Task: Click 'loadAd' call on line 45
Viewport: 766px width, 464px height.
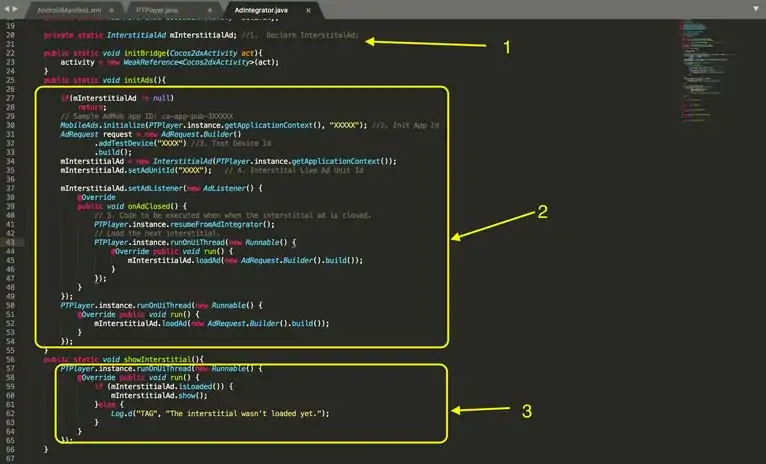Action: [208, 260]
